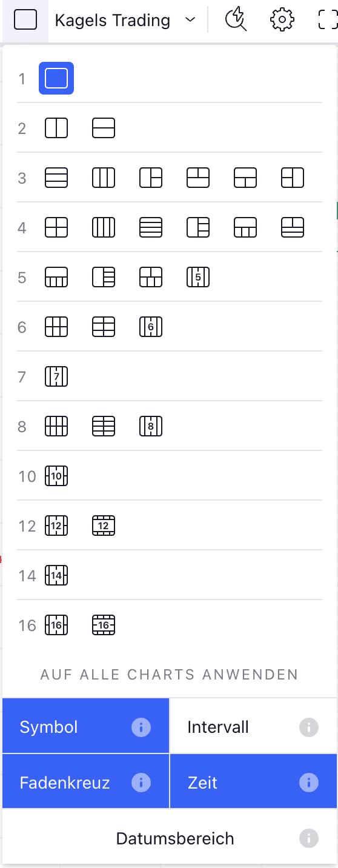Select the 7-chart layout icon
338x868 pixels.
(56, 376)
